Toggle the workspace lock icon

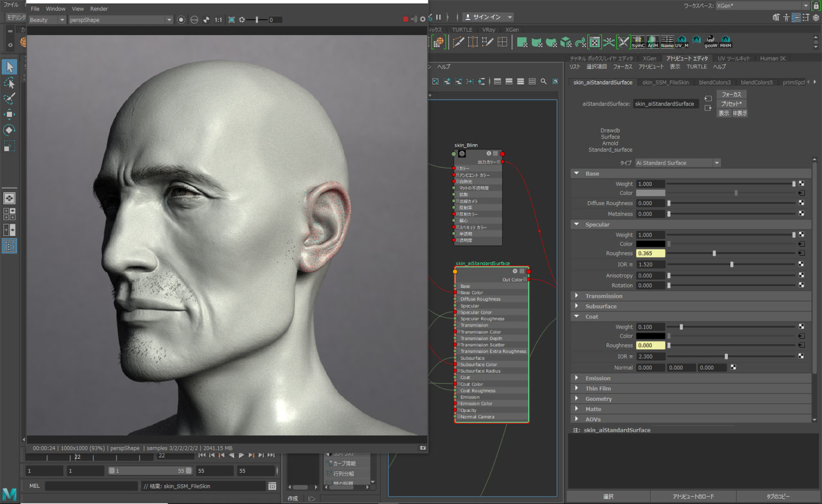(816, 5)
